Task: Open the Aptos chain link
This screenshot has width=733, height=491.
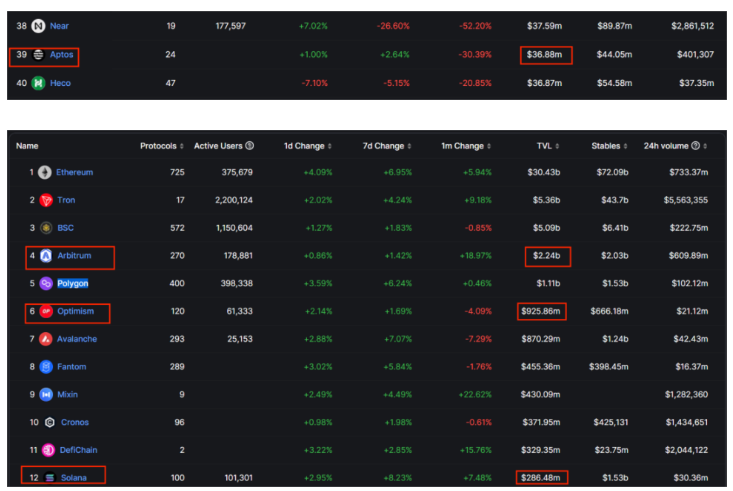Action: pyautogui.click(x=62, y=55)
